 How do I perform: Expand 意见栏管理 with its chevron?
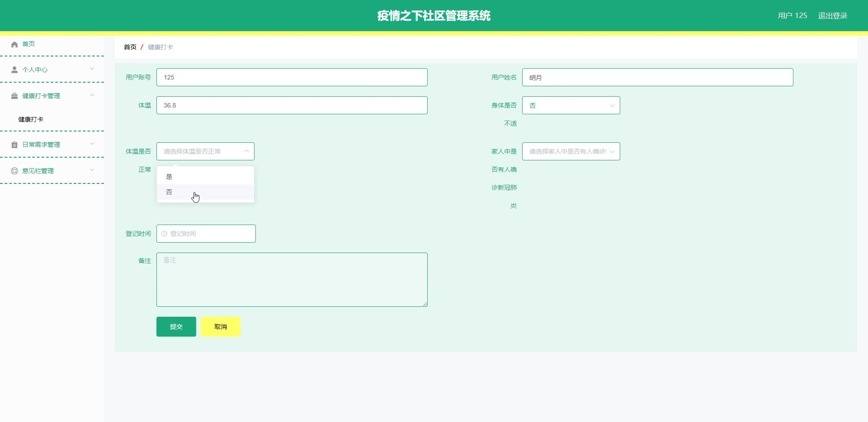pos(92,170)
